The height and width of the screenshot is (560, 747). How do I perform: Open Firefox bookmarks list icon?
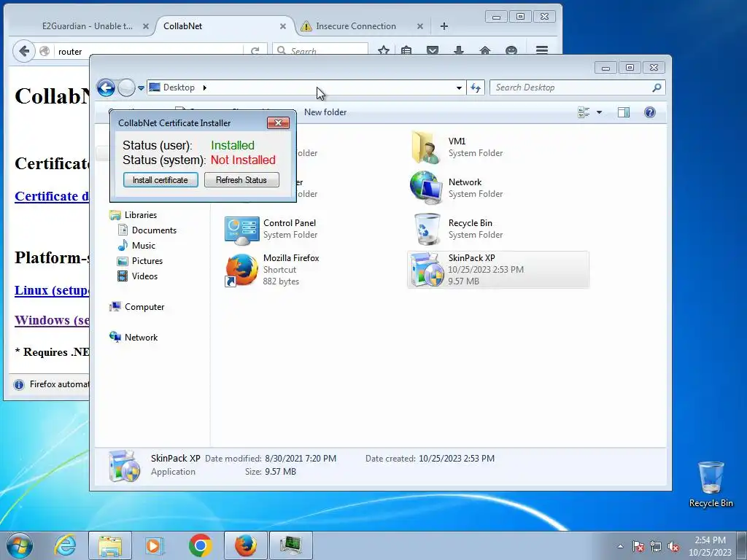(406, 50)
